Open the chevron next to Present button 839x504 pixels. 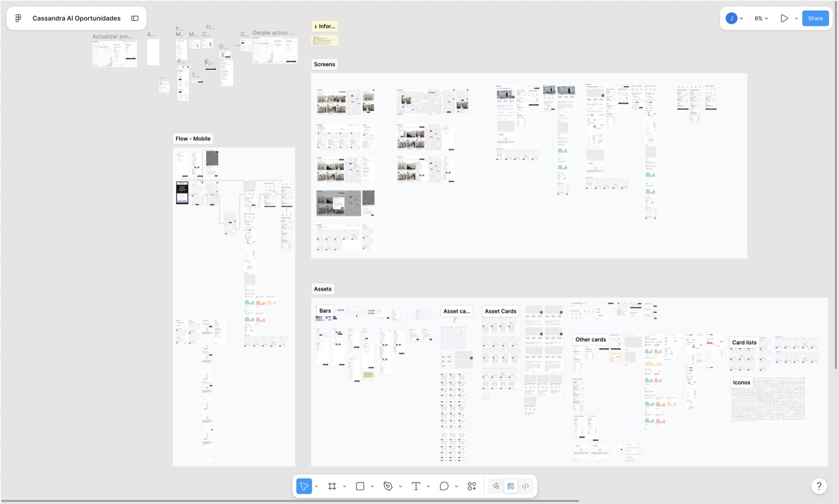tap(796, 19)
